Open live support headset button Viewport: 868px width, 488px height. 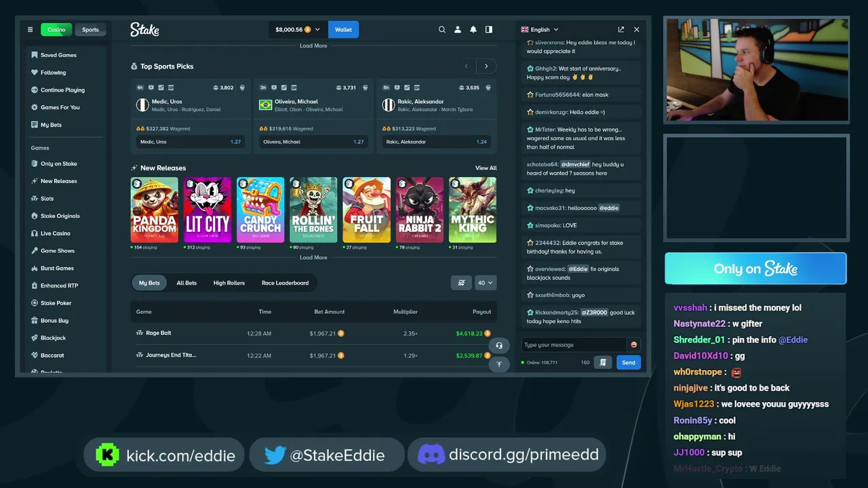[499, 346]
